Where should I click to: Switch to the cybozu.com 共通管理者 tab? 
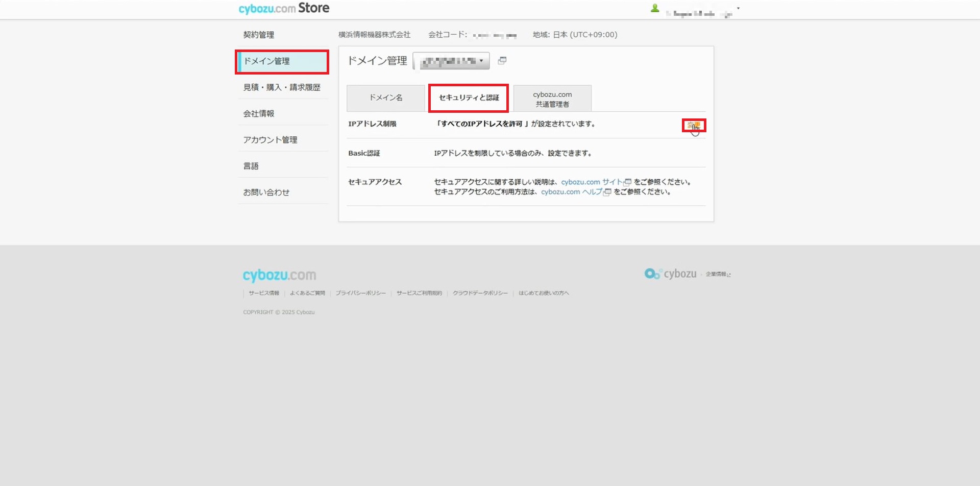click(552, 99)
